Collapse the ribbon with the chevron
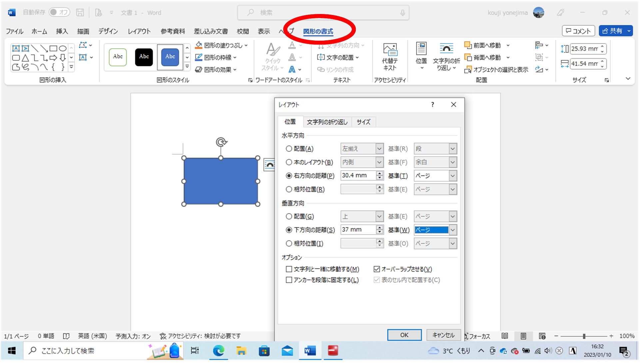The height and width of the screenshot is (364, 642). (628, 79)
